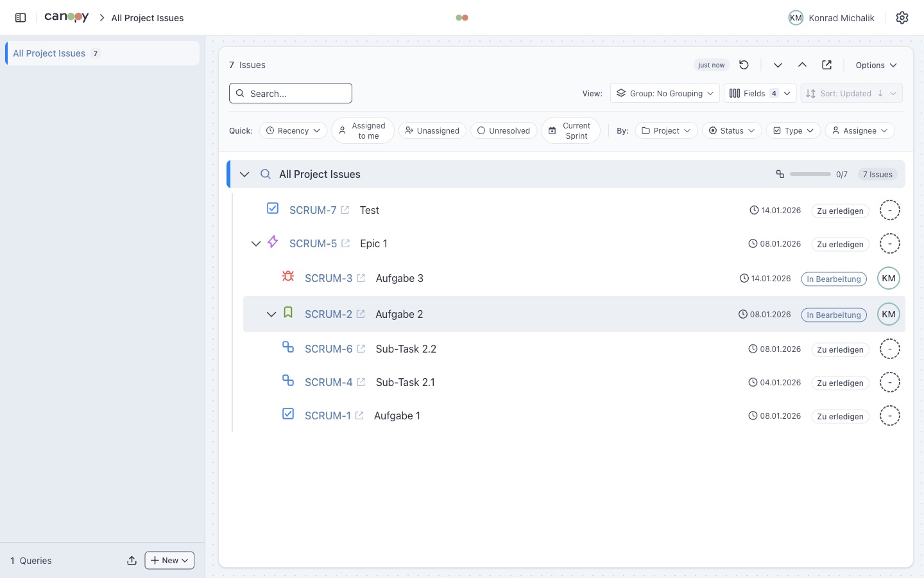The width and height of the screenshot is (924, 578).
Task: Click the export icon near Queries
Action: tap(132, 560)
